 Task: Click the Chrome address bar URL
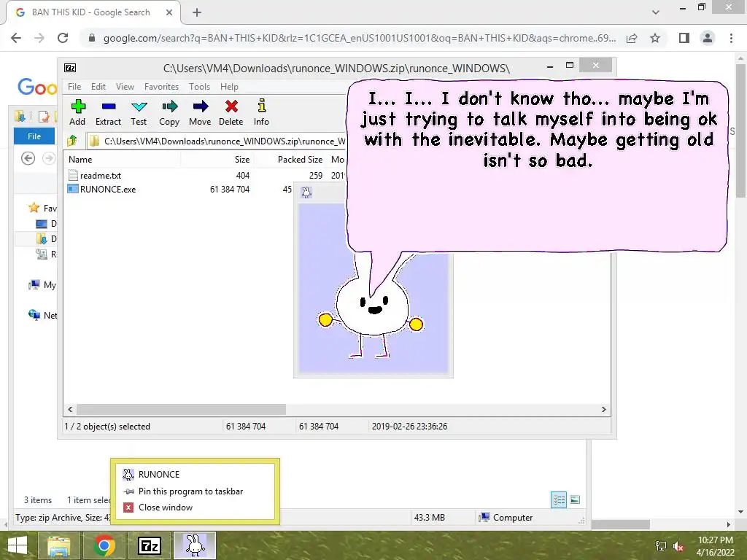[359, 38]
